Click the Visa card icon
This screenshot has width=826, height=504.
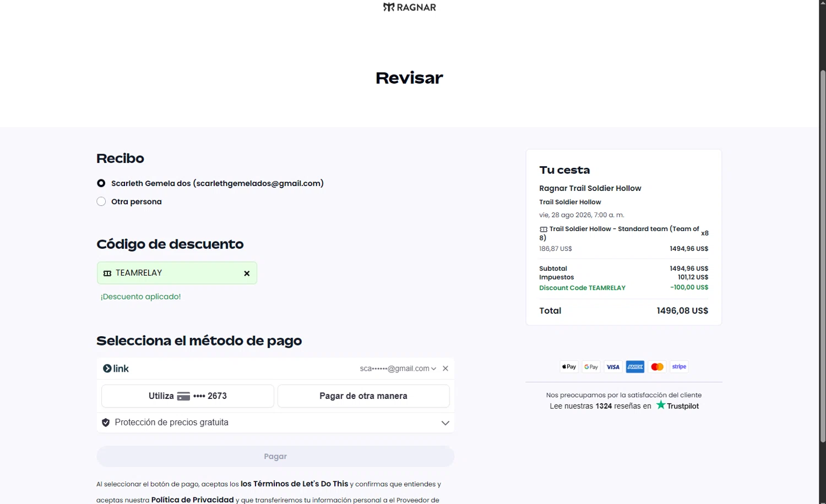pyautogui.click(x=613, y=367)
